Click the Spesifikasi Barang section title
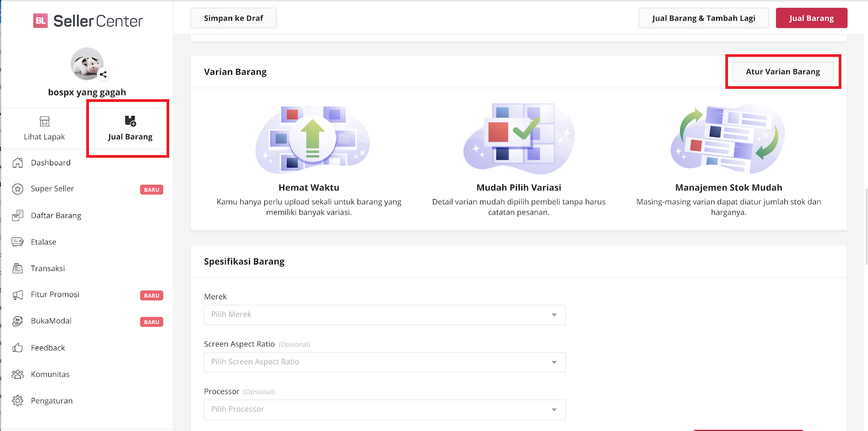 [x=244, y=261]
